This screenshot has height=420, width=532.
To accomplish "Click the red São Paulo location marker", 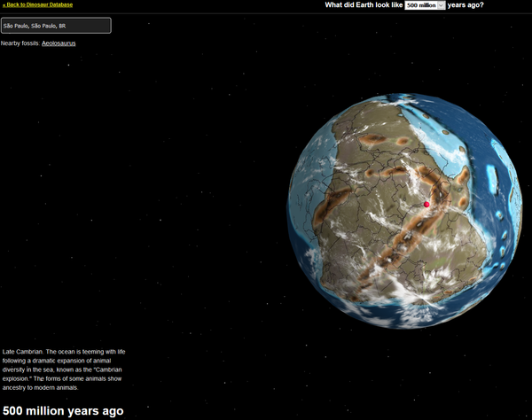I will tap(426, 205).
